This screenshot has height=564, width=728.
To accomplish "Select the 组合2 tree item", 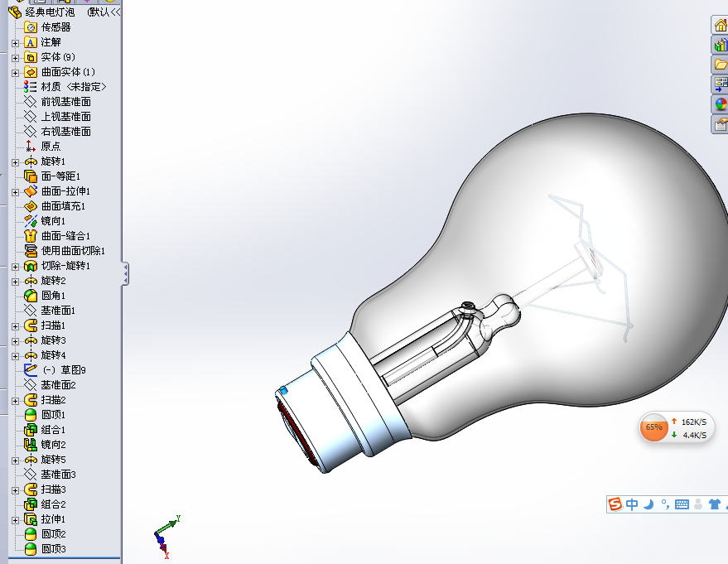I will pyautogui.click(x=53, y=504).
